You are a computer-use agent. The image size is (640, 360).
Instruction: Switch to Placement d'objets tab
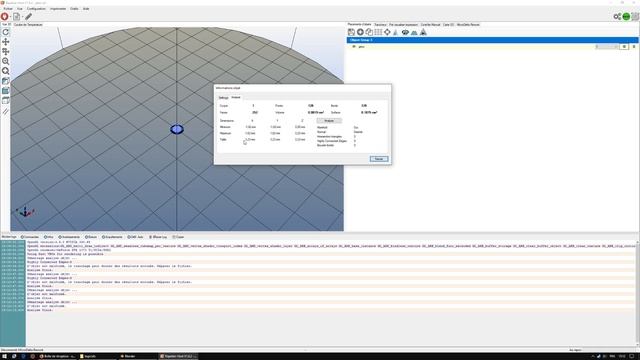click(x=359, y=24)
